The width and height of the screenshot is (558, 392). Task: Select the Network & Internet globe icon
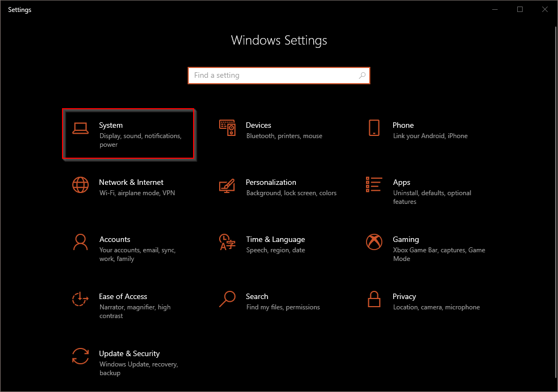[80, 185]
